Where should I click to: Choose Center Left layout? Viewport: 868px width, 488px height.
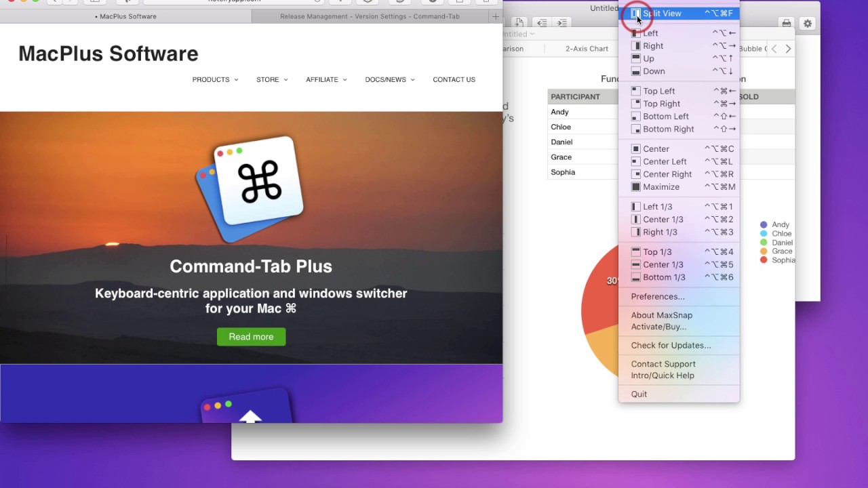tap(679, 162)
